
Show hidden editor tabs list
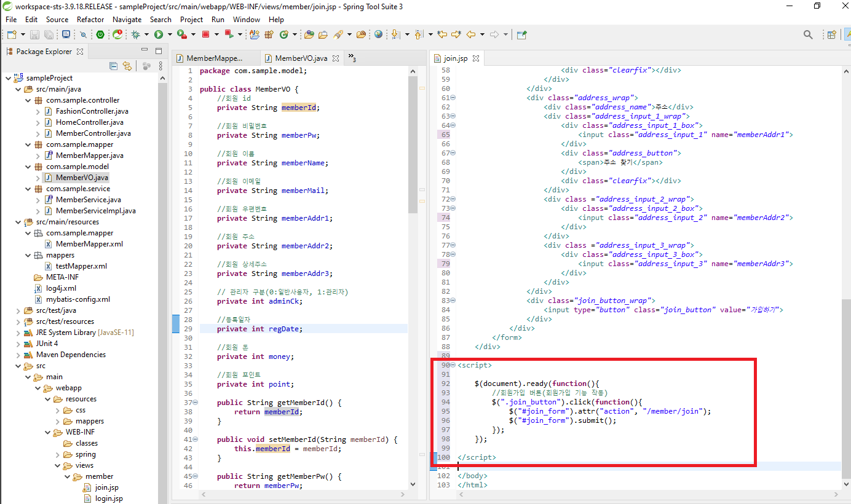click(x=352, y=58)
